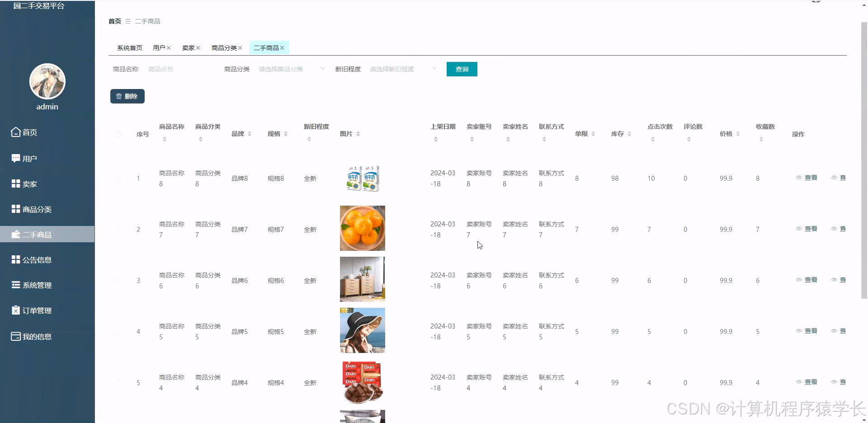
Task: Open the 首页 home sidebar icon
Action: (15, 132)
